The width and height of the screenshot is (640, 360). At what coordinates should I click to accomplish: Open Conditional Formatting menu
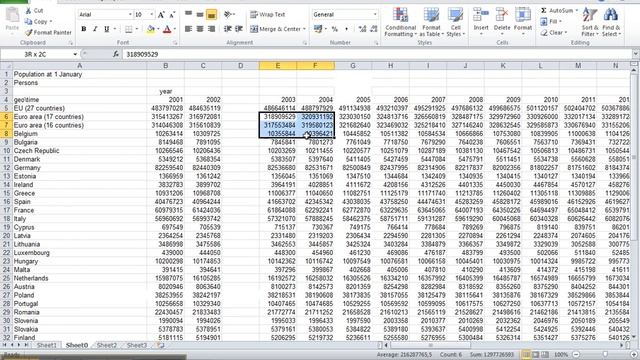click(400, 22)
